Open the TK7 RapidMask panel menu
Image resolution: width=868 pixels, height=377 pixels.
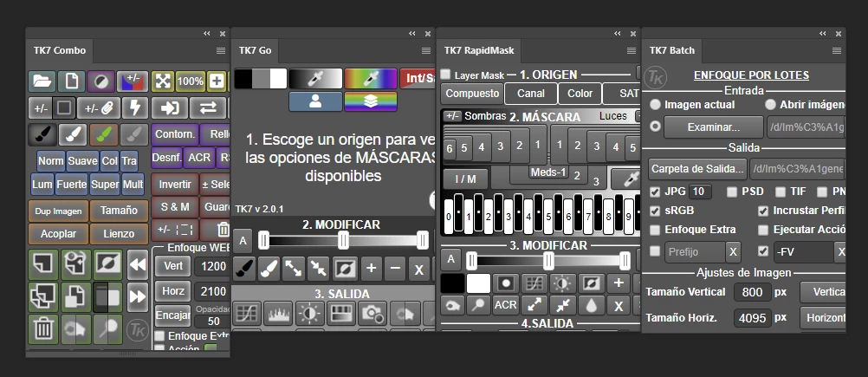tap(631, 50)
